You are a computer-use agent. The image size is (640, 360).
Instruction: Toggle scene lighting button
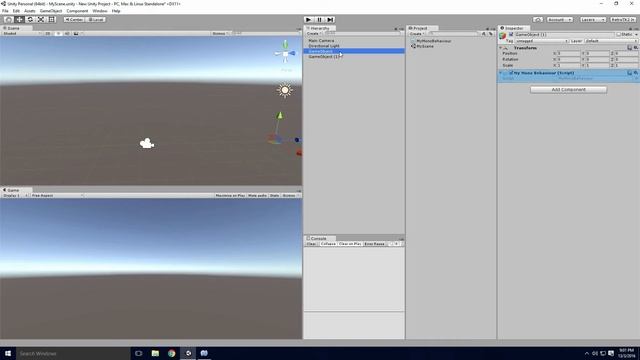[x=58, y=33]
